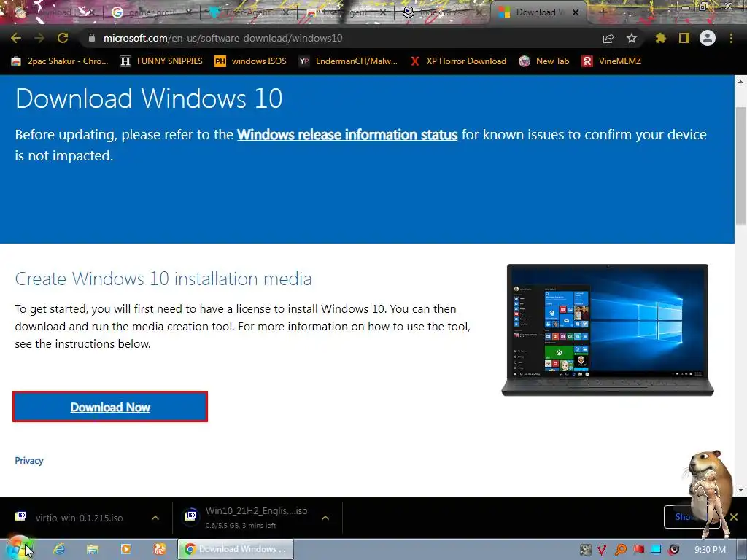The image size is (747, 560).
Task: Click the page scrollbar up arrow
Action: [741, 82]
